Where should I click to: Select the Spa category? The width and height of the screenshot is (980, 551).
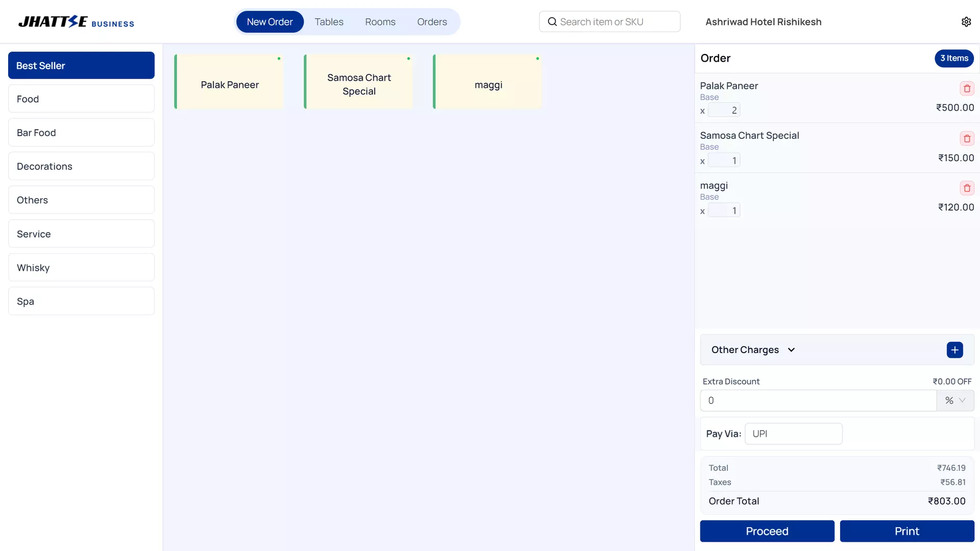click(x=81, y=301)
